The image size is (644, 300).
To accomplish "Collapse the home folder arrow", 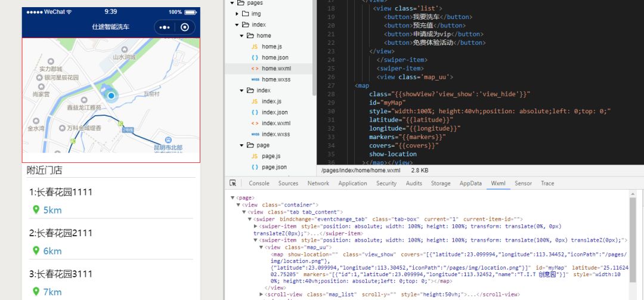I will pos(242,36).
